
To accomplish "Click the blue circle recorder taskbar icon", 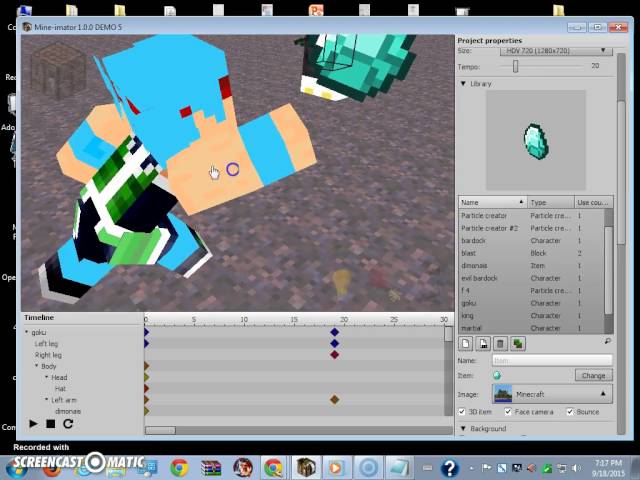I will pyautogui.click(x=368, y=468).
